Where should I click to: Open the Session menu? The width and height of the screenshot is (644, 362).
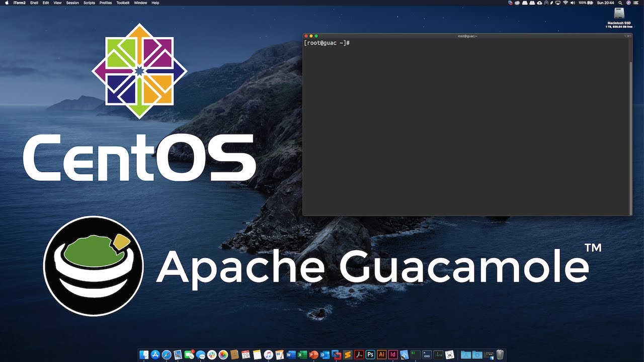[x=72, y=3]
